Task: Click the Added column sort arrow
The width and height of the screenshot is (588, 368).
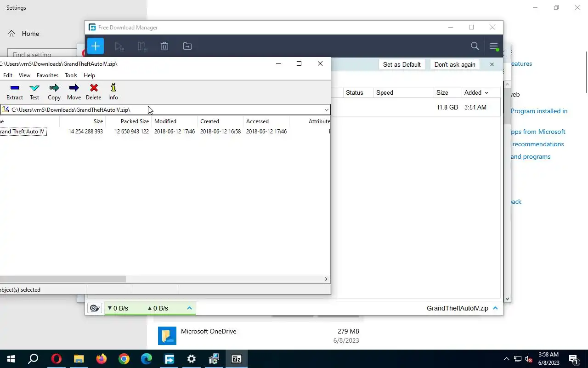Action: tap(486, 92)
